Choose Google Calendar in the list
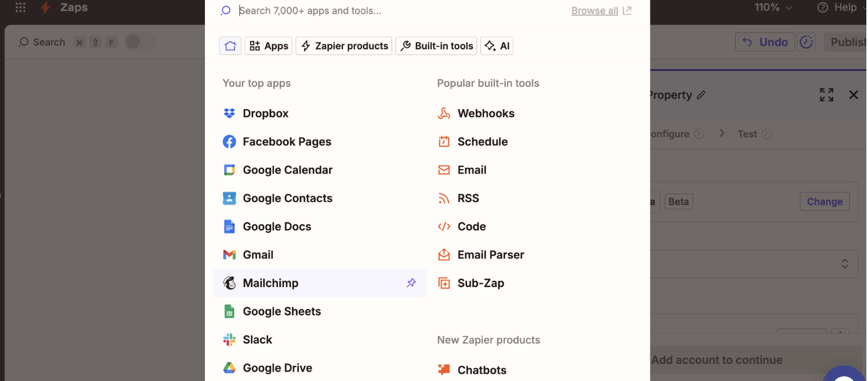 (x=320, y=170)
